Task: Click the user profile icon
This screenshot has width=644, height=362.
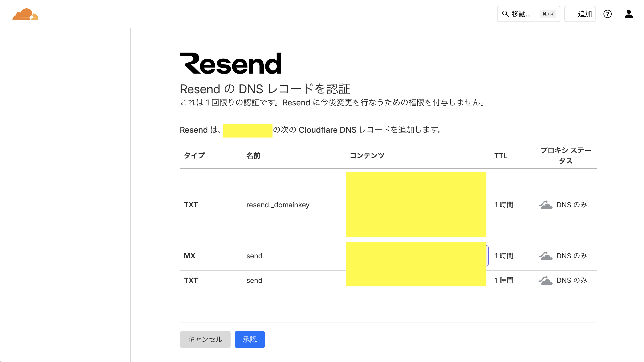Action: pyautogui.click(x=629, y=14)
